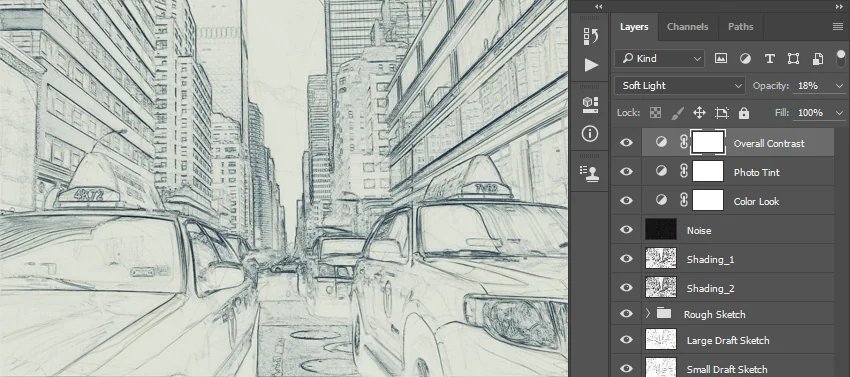Lock artboard nesting icon
The image size is (850, 377).
(x=722, y=113)
